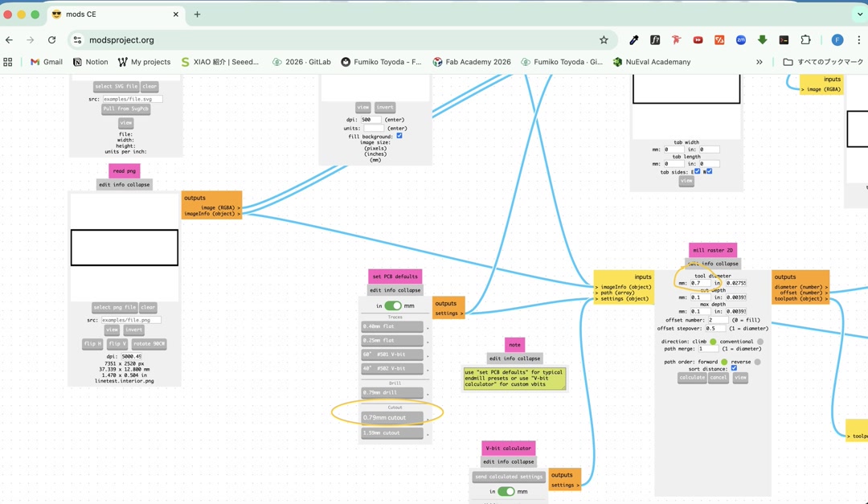This screenshot has width=868, height=504.
Task: Open the Fab Academy 2026 bookmark
Action: tap(473, 62)
